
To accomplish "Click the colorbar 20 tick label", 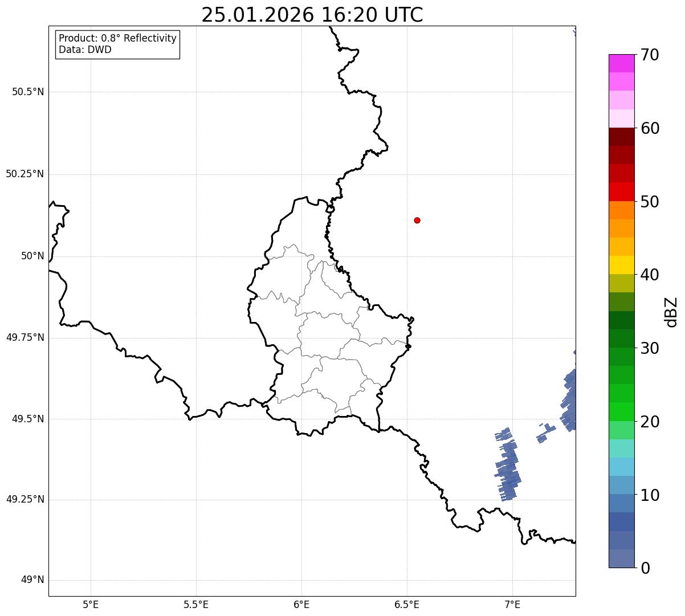I will [650, 422].
